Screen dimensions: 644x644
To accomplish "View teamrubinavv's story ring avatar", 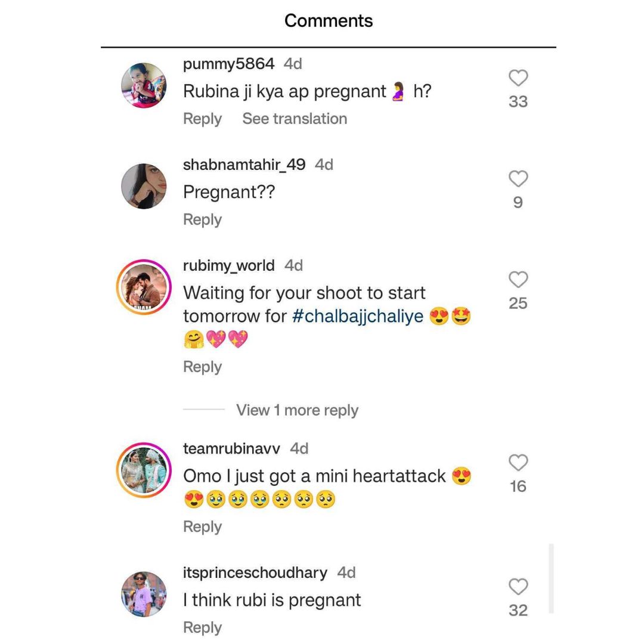I will click(x=144, y=470).
